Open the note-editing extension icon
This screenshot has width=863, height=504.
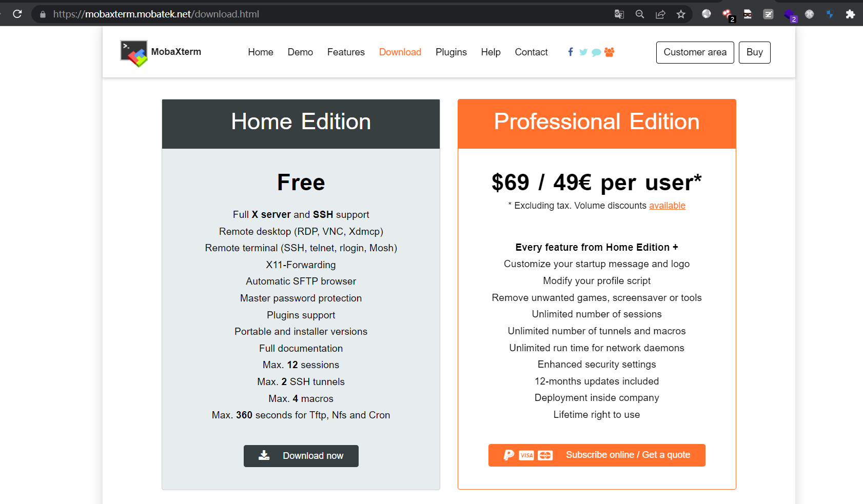point(768,14)
